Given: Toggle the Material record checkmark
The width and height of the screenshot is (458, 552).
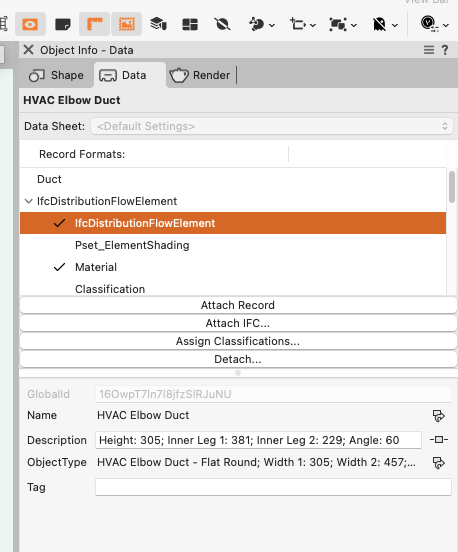Looking at the screenshot, I should (59, 267).
